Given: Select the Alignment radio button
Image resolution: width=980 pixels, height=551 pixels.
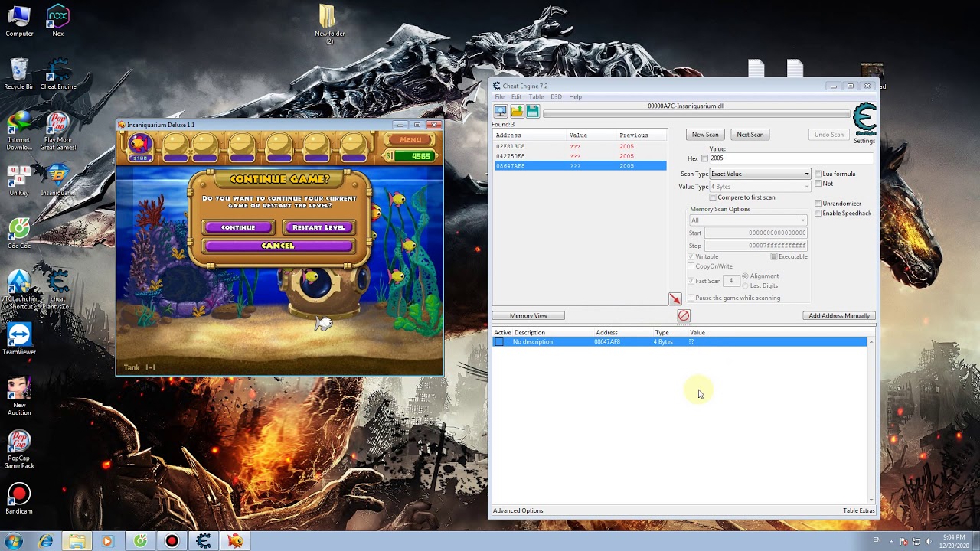Looking at the screenshot, I should 745,276.
